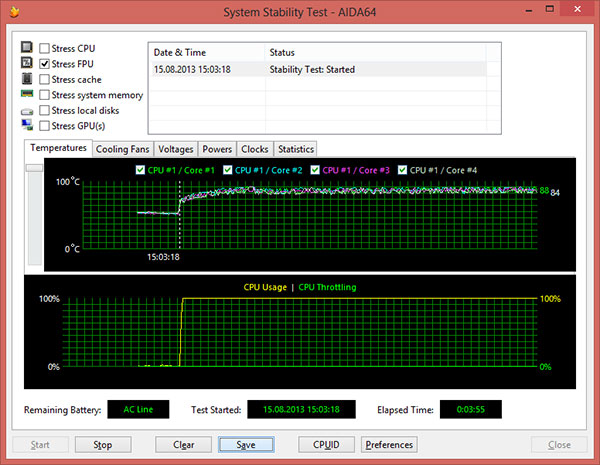Click the FPU icon beside Stress FPU

(26, 62)
